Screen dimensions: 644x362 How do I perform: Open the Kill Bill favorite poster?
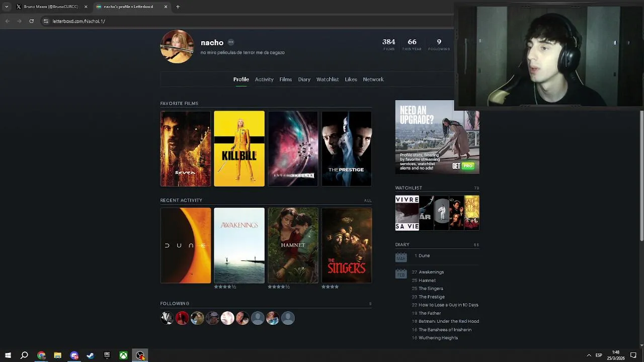(x=239, y=149)
